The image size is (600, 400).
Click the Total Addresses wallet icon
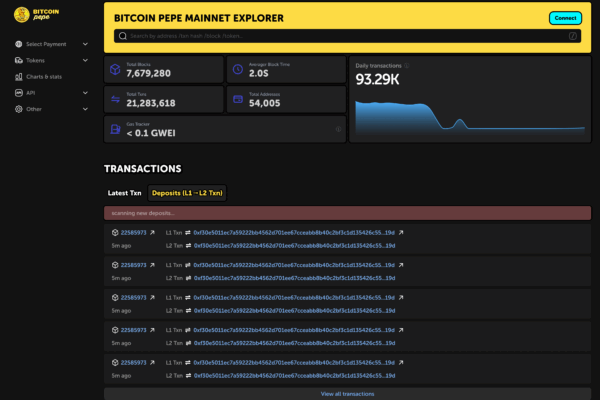coord(238,99)
